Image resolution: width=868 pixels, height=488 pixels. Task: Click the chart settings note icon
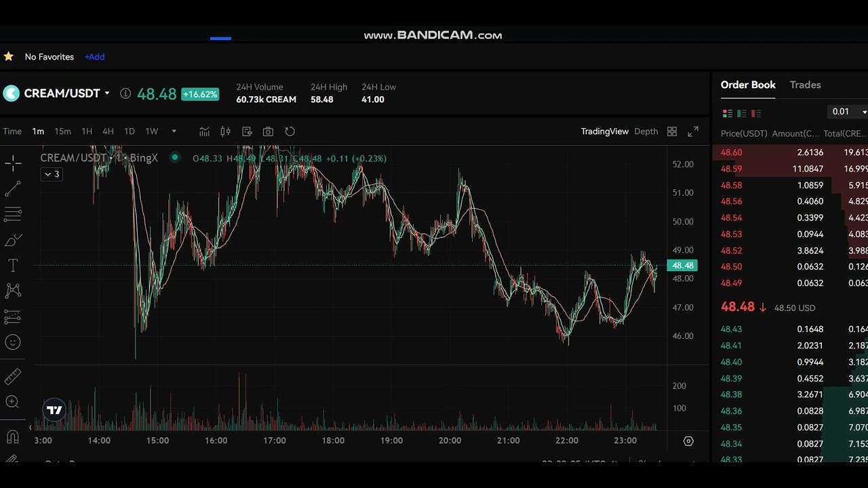tap(247, 131)
